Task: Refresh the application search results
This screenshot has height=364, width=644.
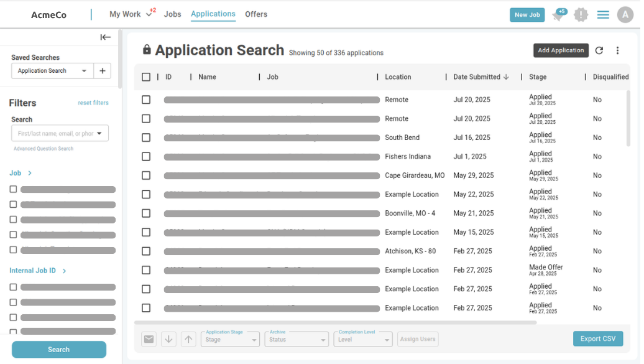Action: (599, 51)
